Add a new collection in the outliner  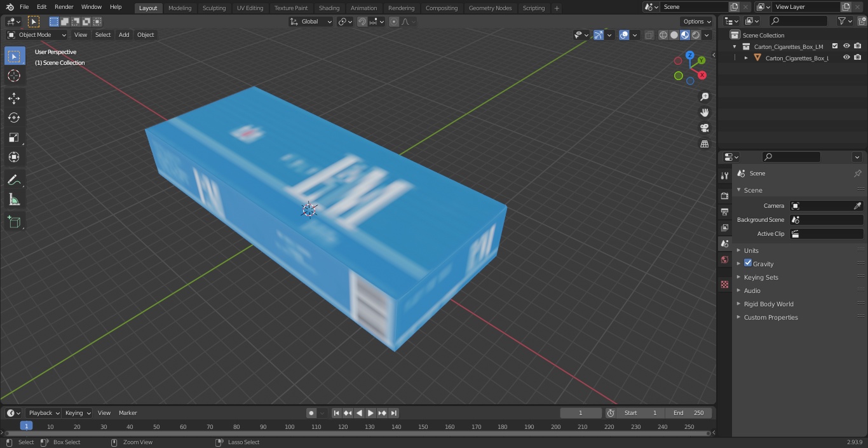pyautogui.click(x=860, y=21)
